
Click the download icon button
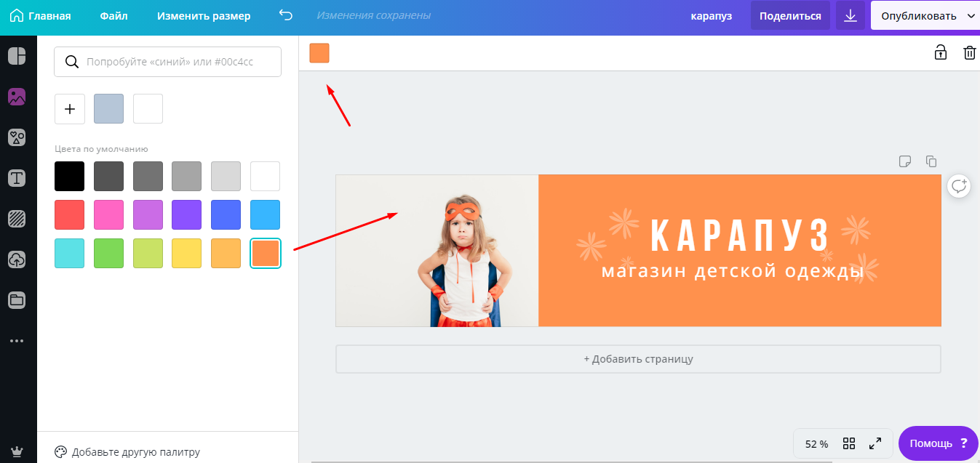[x=850, y=15]
